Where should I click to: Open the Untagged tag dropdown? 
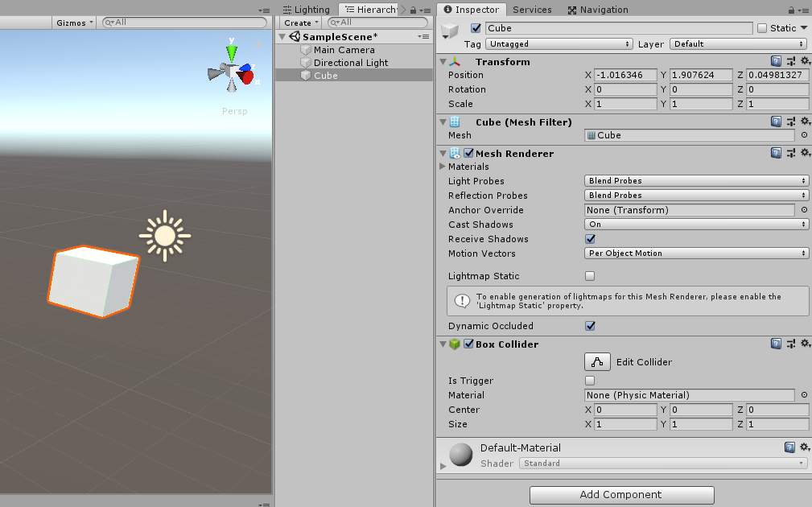pos(559,43)
